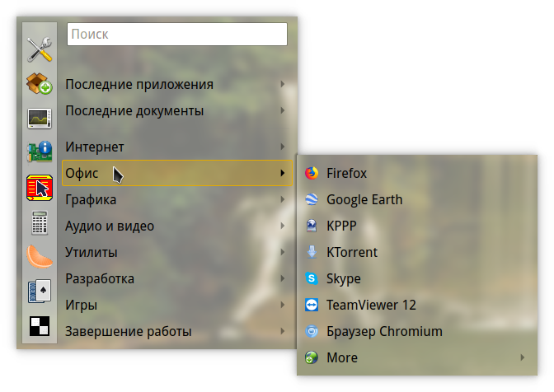This screenshot has width=554, height=392.
Task: Open the Разработка category
Action: coord(177,278)
